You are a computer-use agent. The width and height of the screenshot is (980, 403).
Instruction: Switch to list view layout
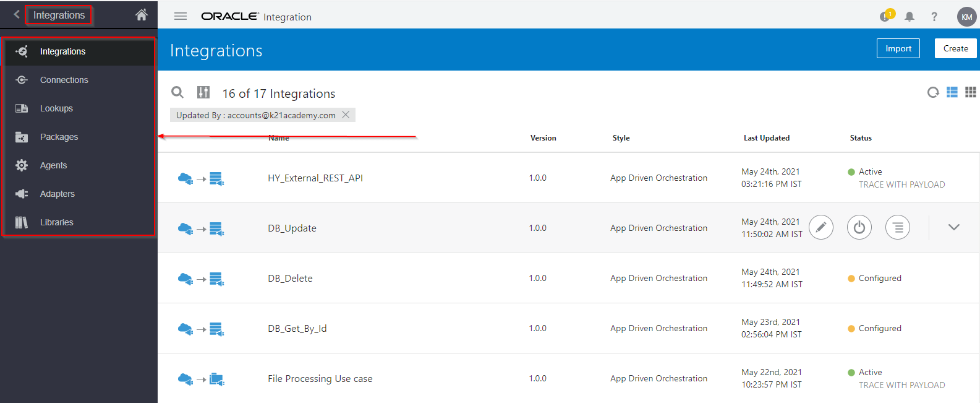click(952, 92)
